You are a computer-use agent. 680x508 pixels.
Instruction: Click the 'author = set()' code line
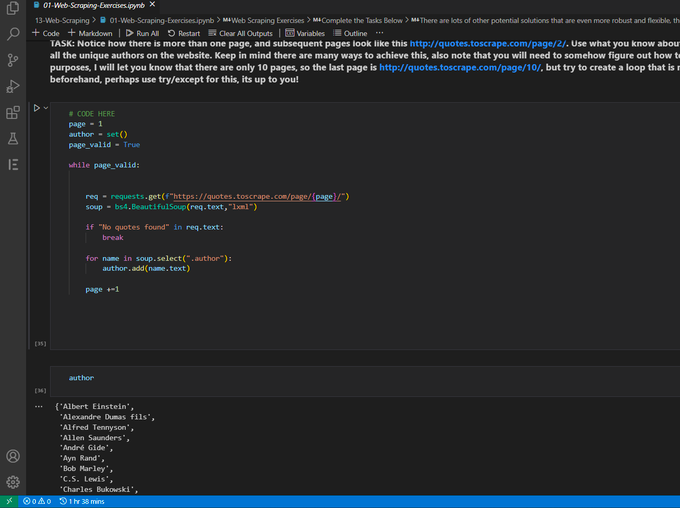[98, 134]
